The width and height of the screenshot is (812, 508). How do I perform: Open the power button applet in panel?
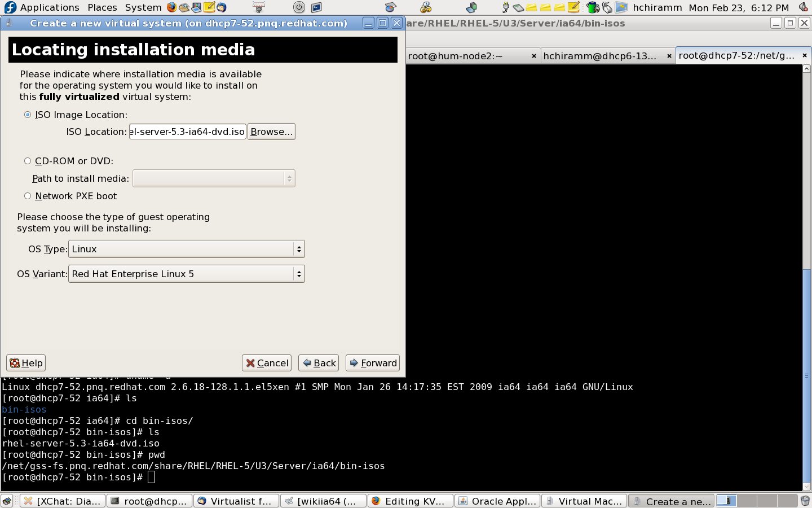tap(299, 7)
